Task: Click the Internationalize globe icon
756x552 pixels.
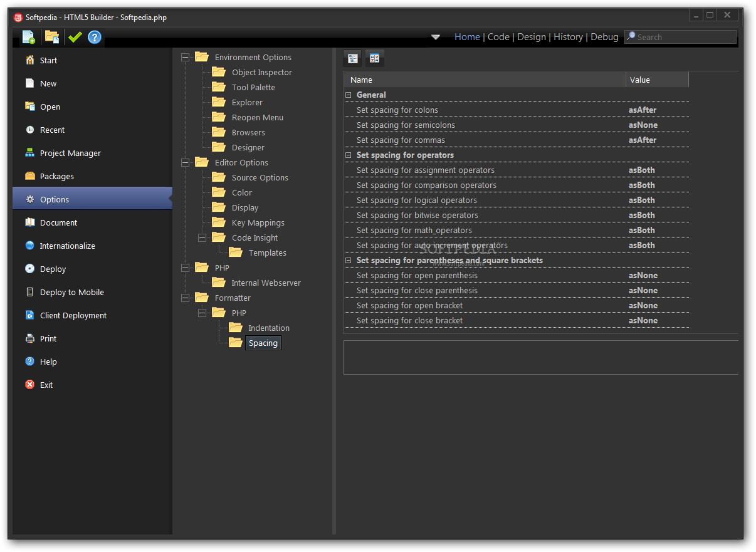Action: (x=30, y=246)
